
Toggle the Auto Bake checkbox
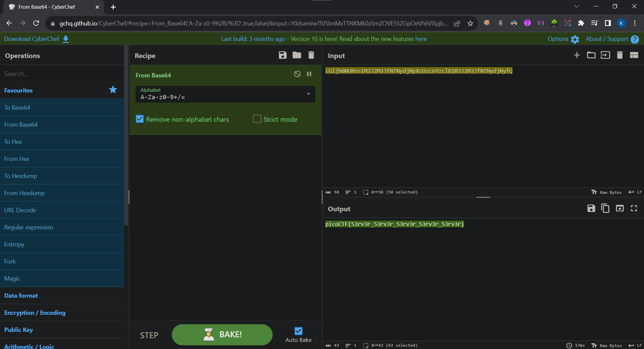[298, 331]
